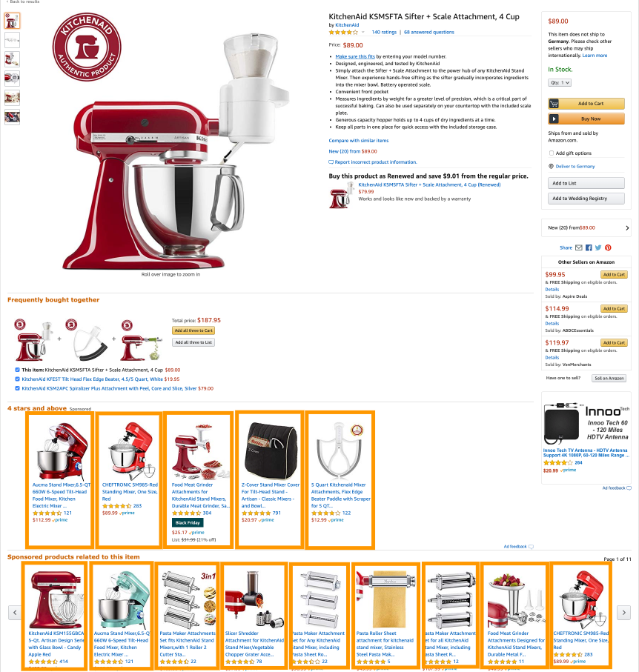Share product on Twitter icon
Viewport: 639px width, 672px height.
(597, 247)
